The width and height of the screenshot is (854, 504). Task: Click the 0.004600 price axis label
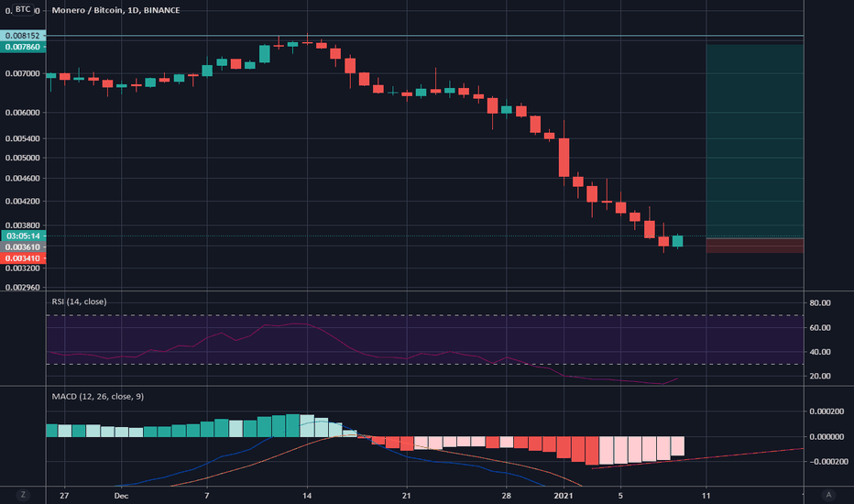23,178
